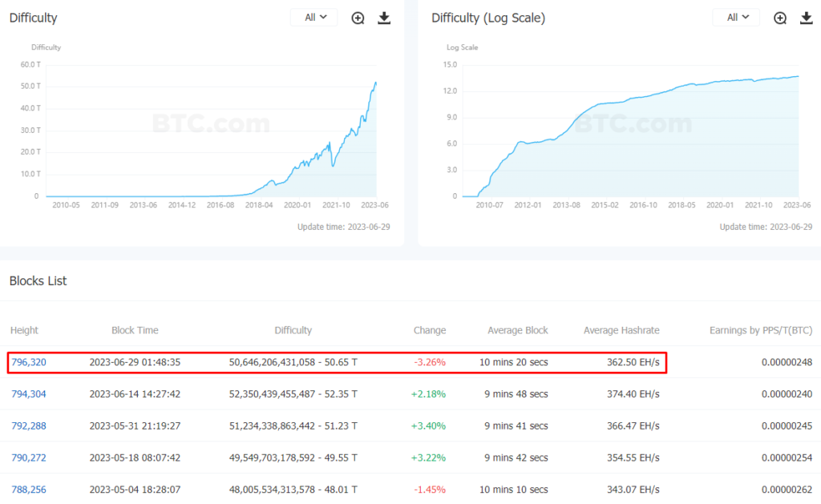The height and width of the screenshot is (504, 821).
Task: Click zoom icon on Difficulty chart
Action: 358,18
